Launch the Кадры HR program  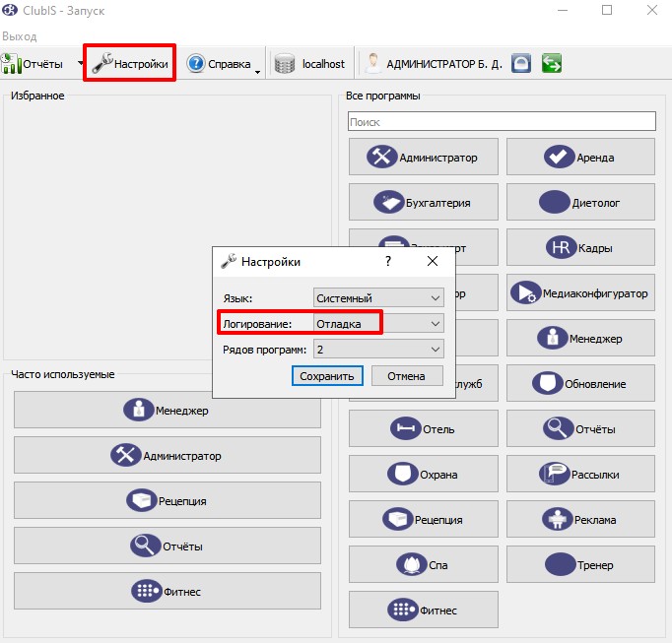(x=580, y=247)
